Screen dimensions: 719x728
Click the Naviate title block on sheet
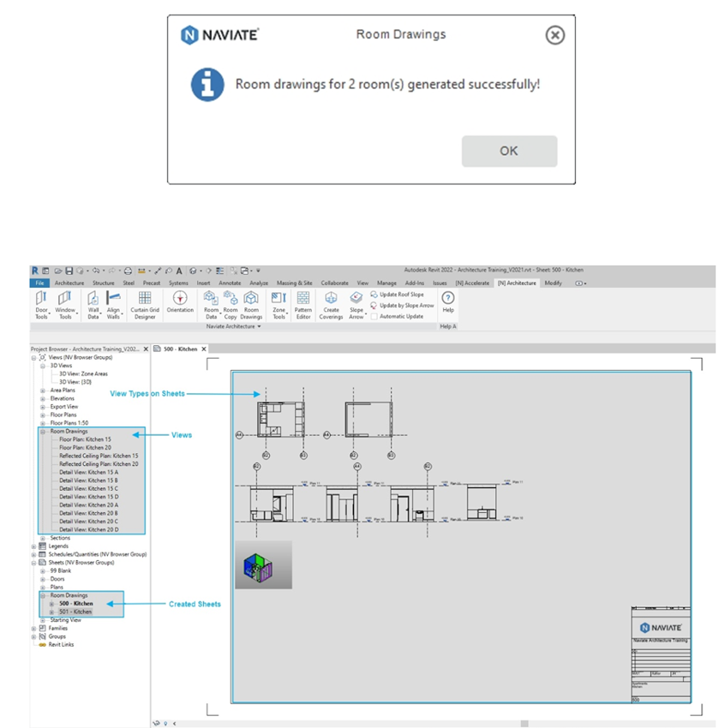(x=661, y=654)
